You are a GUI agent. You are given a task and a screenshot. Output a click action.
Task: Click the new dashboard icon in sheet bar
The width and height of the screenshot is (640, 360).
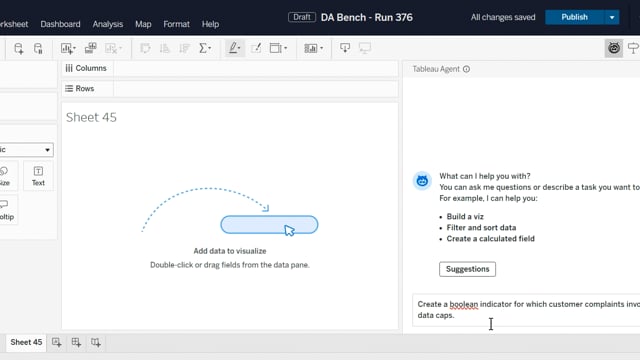[76, 342]
